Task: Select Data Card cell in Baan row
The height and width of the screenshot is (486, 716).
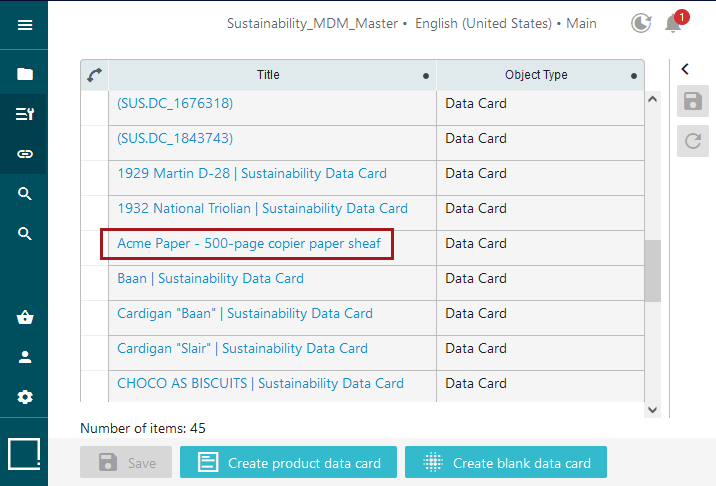Action: 541,283
